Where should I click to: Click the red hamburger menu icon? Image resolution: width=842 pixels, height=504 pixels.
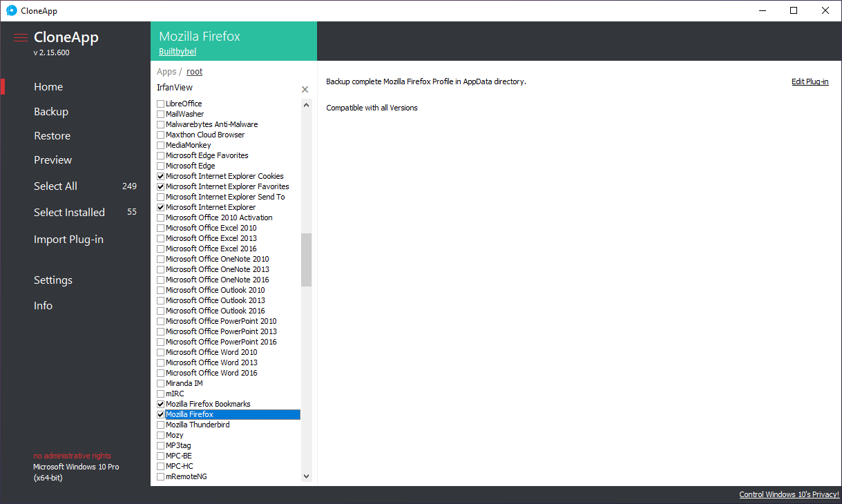click(x=21, y=37)
